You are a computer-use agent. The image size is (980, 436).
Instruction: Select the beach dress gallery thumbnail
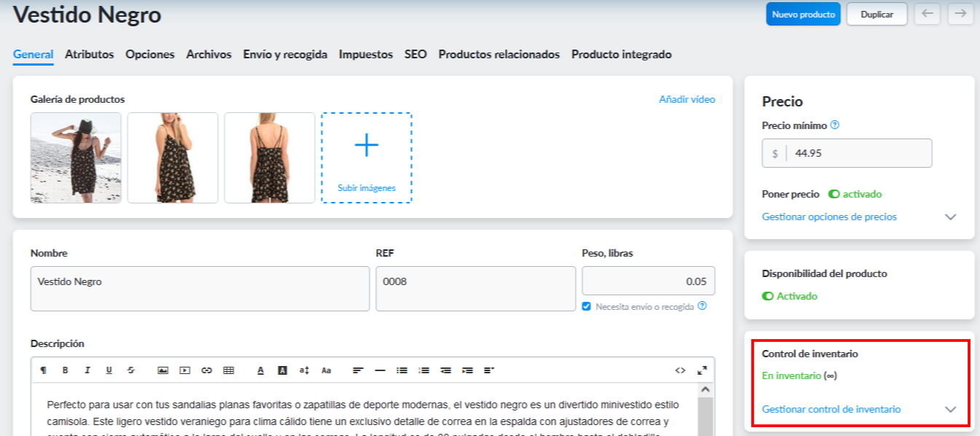point(76,157)
